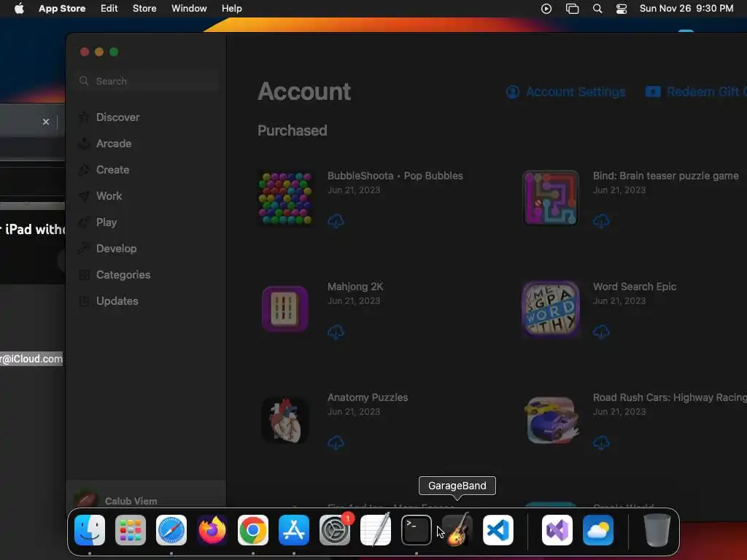Download BubbleShoota via its cloud icon
Image resolution: width=747 pixels, height=560 pixels.
tap(336, 221)
